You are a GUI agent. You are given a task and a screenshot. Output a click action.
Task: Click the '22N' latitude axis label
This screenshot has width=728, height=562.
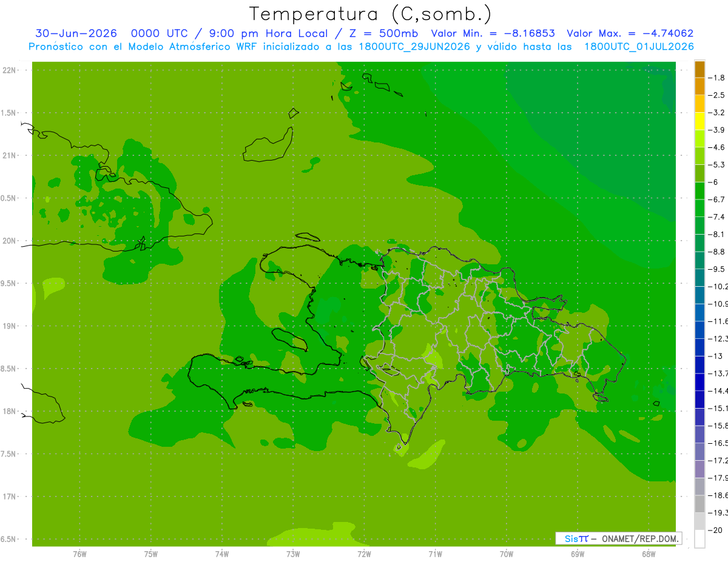[x=10, y=70]
